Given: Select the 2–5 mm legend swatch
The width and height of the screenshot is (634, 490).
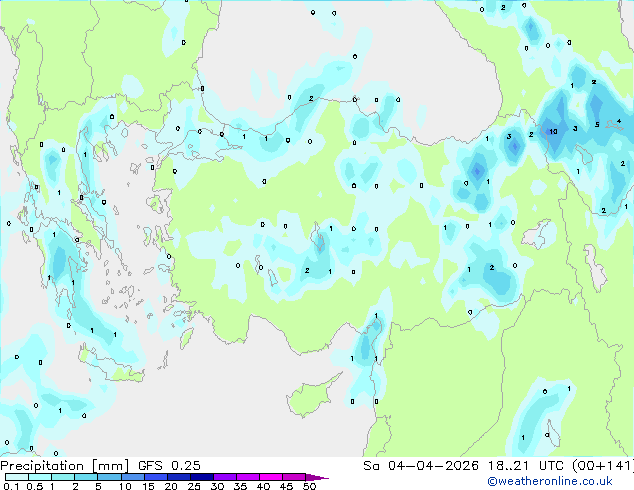Looking at the screenshot, I should [86, 477].
